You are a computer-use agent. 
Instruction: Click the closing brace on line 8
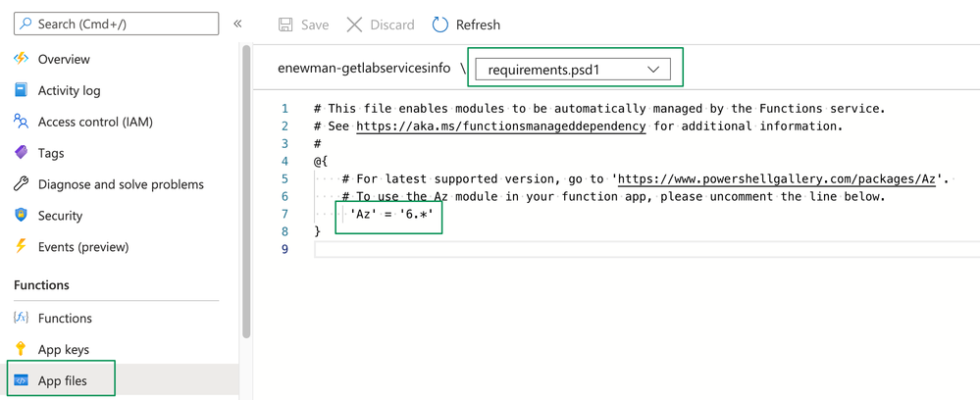point(318,232)
